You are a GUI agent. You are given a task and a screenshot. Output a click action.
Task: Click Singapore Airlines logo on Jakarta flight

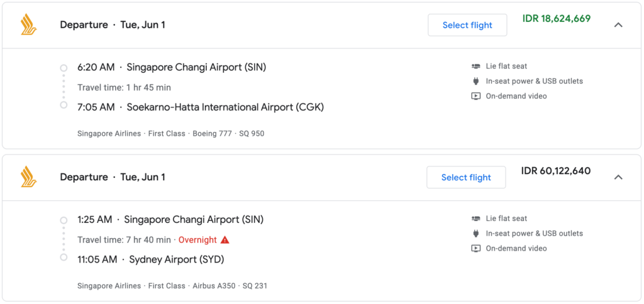point(29,24)
